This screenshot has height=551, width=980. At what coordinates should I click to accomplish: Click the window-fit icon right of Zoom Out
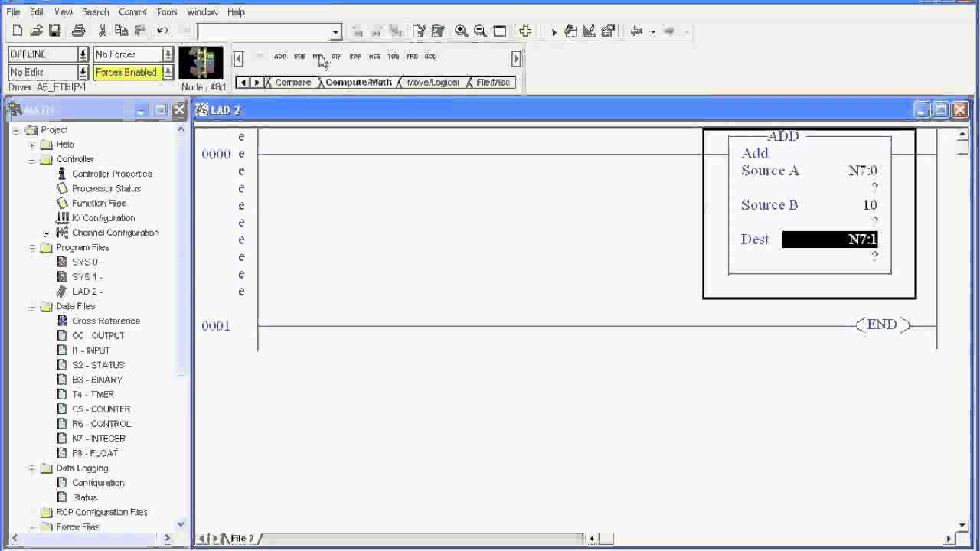500,31
